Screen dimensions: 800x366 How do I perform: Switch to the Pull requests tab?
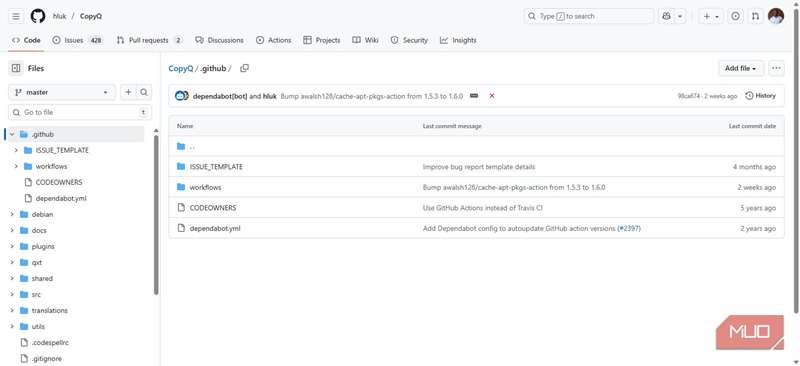[149, 40]
